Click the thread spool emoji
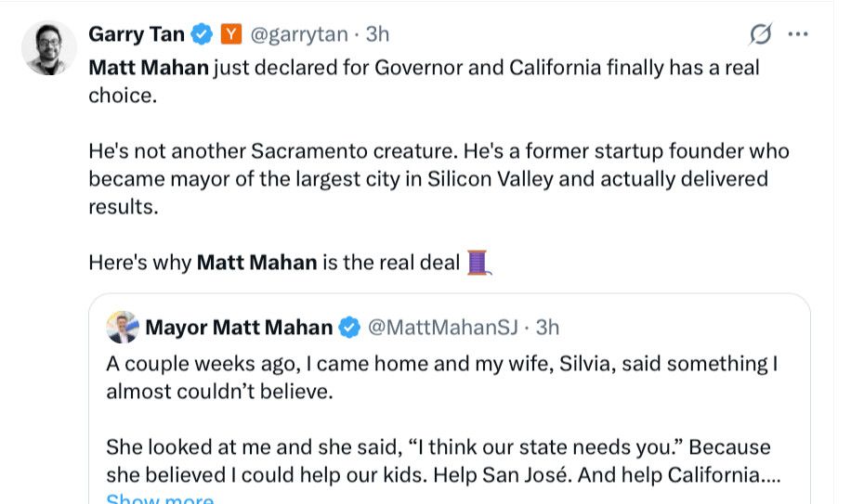Image resolution: width=864 pixels, height=504 pixels. point(478,263)
